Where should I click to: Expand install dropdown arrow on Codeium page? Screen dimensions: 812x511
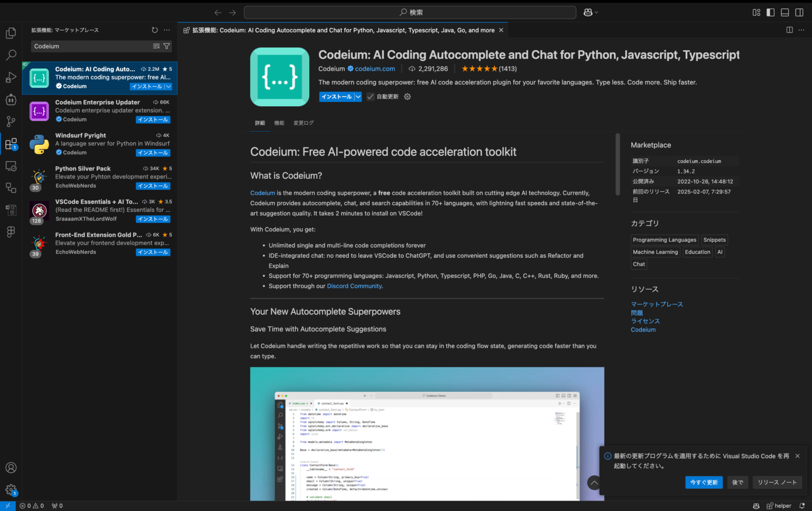tap(358, 97)
